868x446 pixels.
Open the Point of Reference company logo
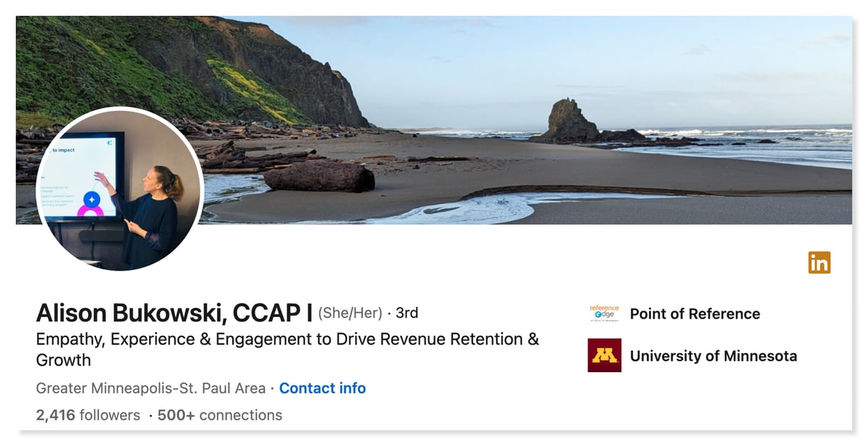604,314
